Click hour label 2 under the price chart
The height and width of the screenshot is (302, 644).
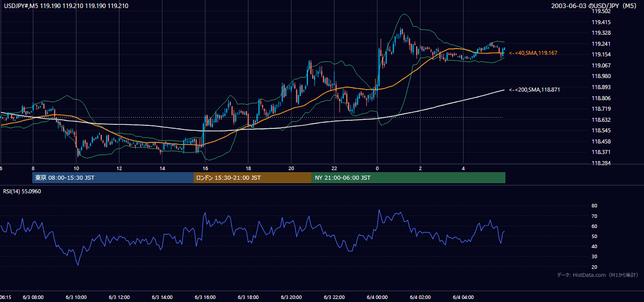click(x=420, y=168)
